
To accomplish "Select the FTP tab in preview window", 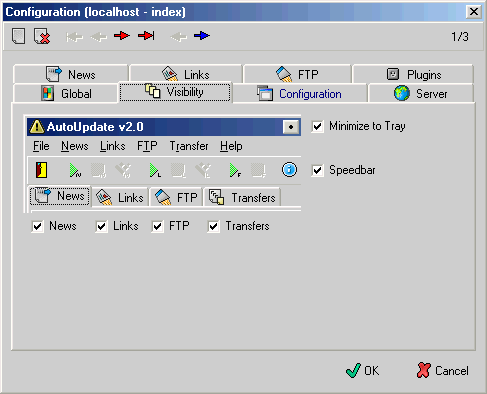I will coord(176,198).
